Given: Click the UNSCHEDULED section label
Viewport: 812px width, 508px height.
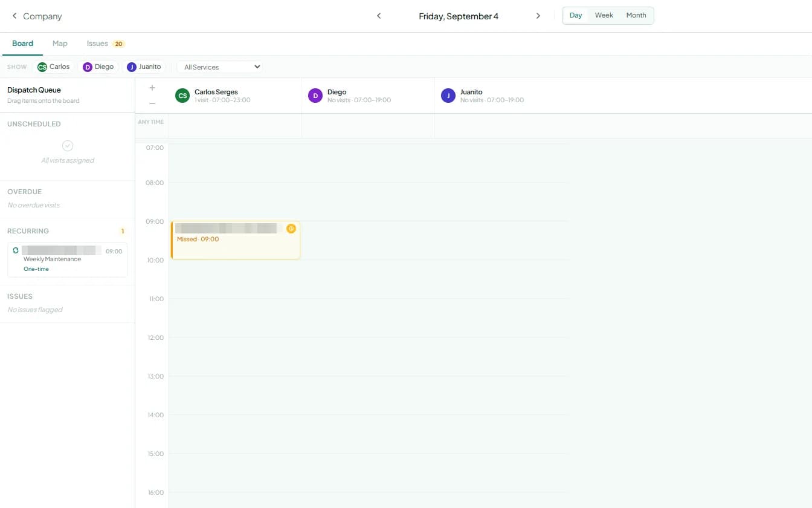Looking at the screenshot, I should [34, 124].
